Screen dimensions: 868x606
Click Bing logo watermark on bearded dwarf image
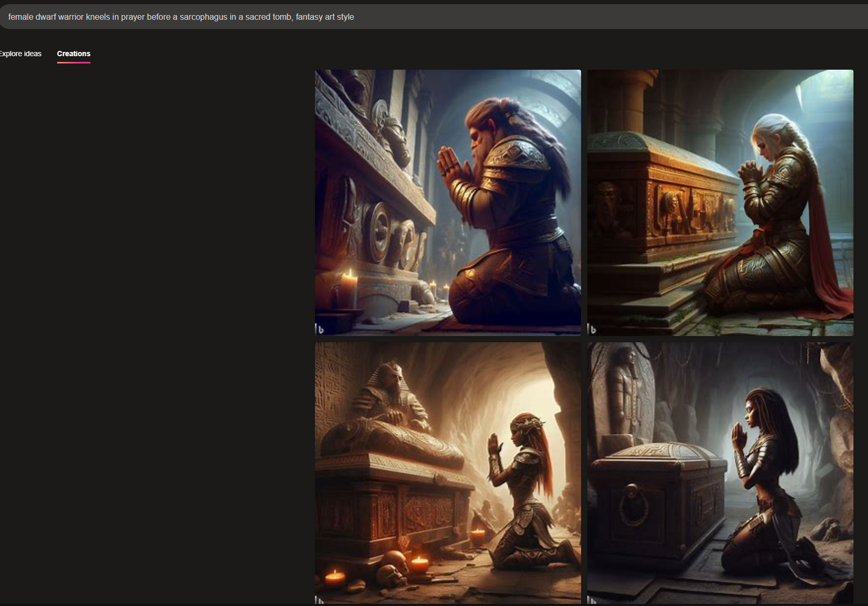[320, 329]
